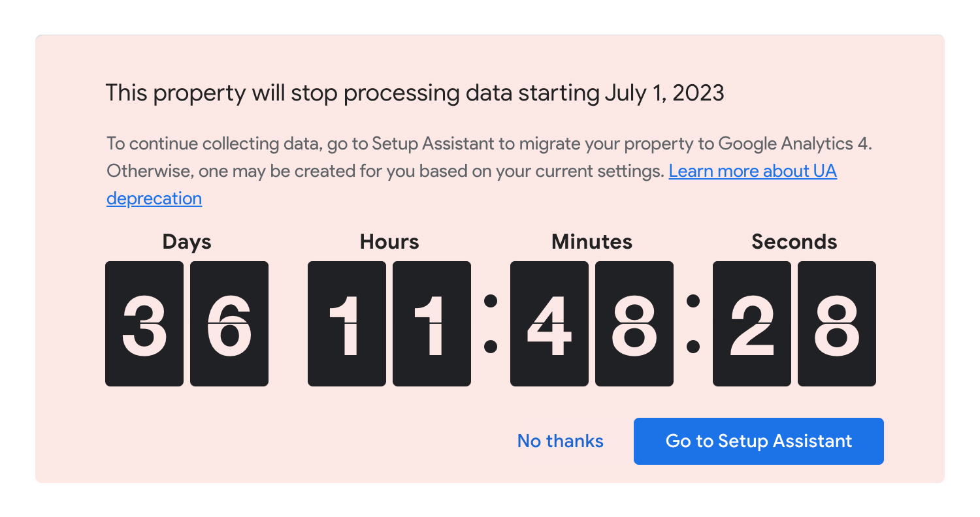Click the Seconds label above the countdown
Viewport: 980px width, 517px height.
coord(794,242)
